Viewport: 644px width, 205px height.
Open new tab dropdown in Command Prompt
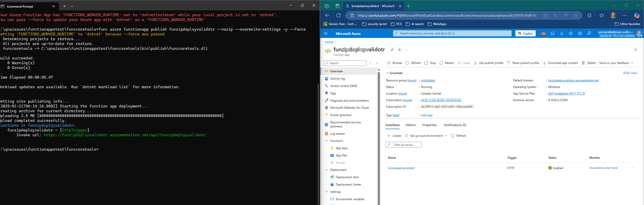[x=72, y=6]
